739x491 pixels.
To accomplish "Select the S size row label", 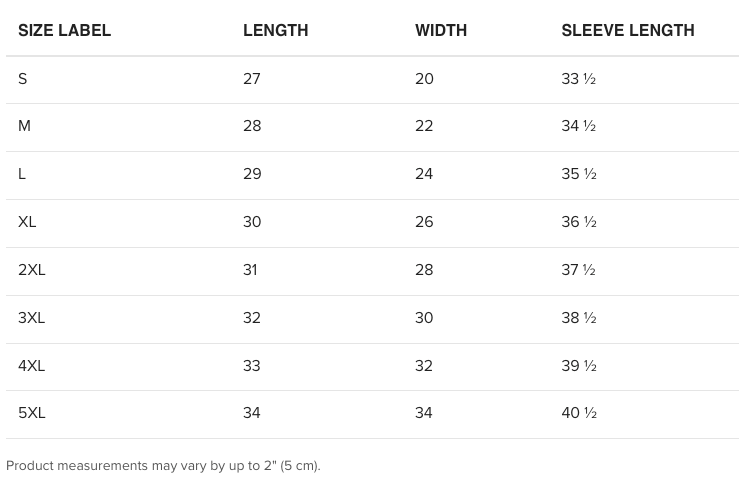I will pyautogui.click(x=22, y=79).
